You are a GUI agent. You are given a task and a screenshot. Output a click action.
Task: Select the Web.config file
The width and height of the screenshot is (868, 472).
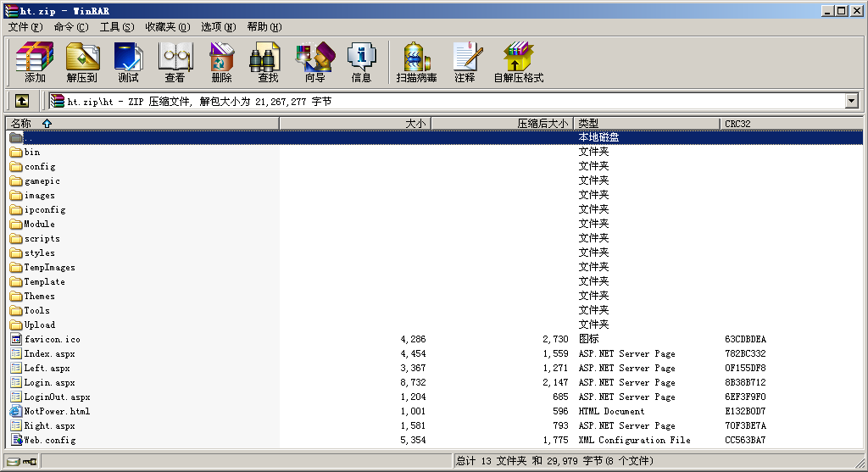coord(49,440)
